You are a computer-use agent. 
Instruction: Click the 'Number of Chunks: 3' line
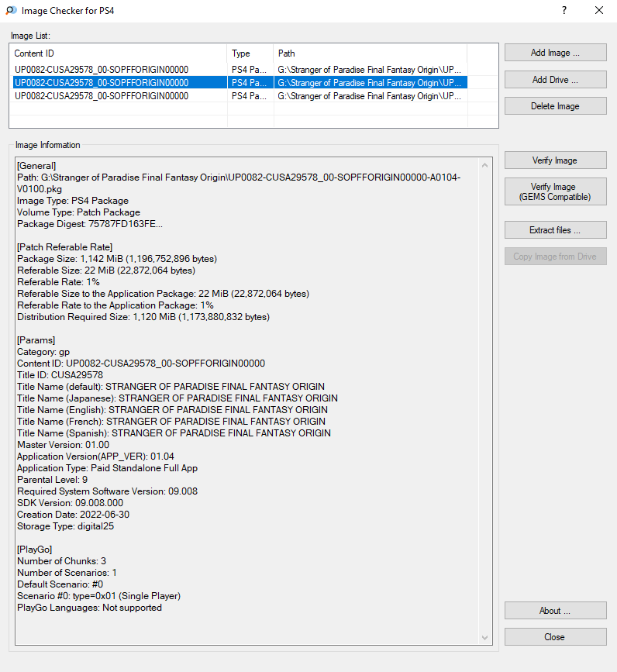62,561
